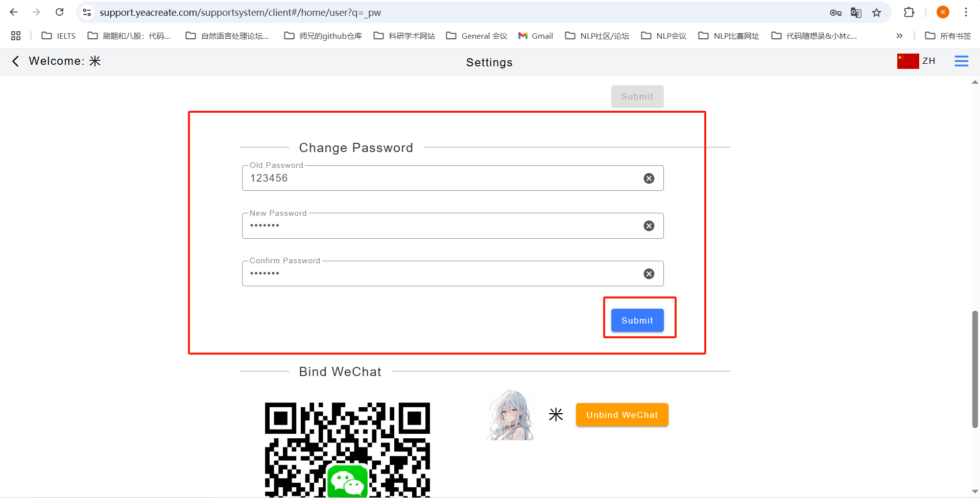This screenshot has width=980, height=498.
Task: Submit the Change Password form
Action: 637,320
